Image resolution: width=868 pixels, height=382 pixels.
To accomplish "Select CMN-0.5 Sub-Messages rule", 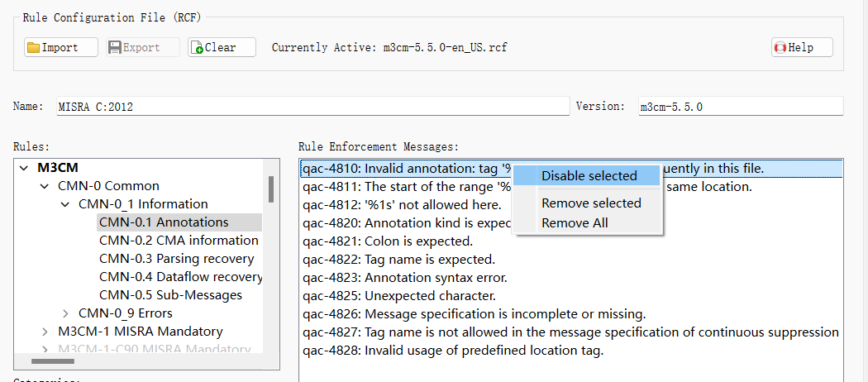I will 170,295.
